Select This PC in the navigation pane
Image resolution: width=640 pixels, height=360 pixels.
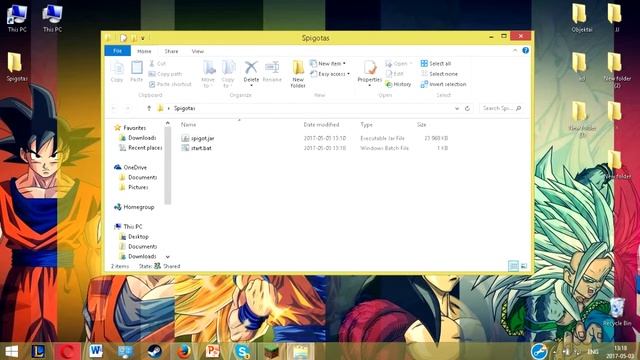click(x=128, y=227)
